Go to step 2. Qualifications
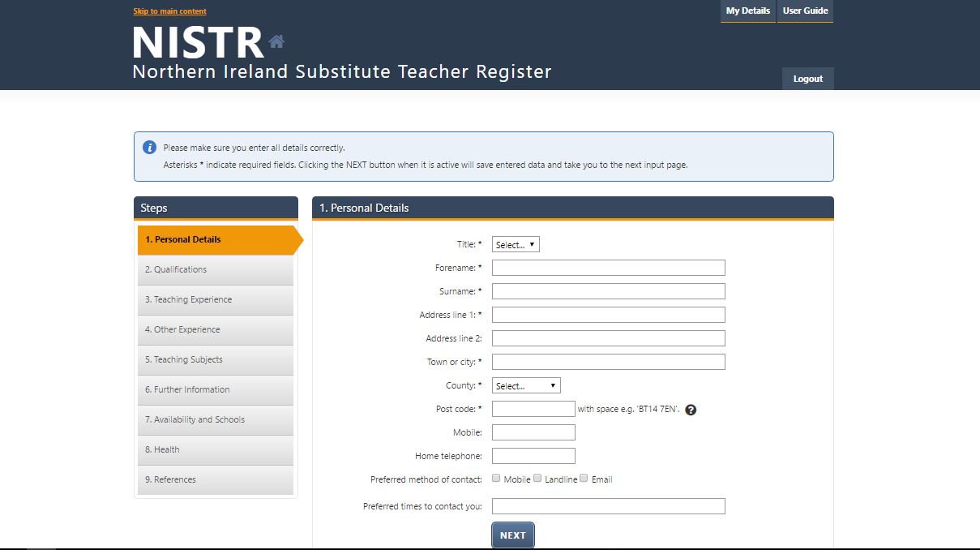Screen dimensions: 980x550 [216, 270]
